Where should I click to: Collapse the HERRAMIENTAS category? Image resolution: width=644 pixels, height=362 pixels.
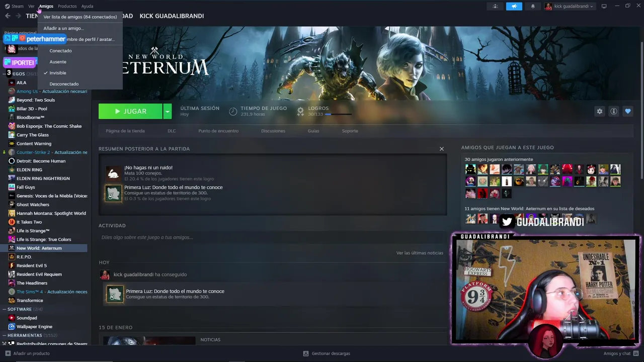tap(5, 335)
